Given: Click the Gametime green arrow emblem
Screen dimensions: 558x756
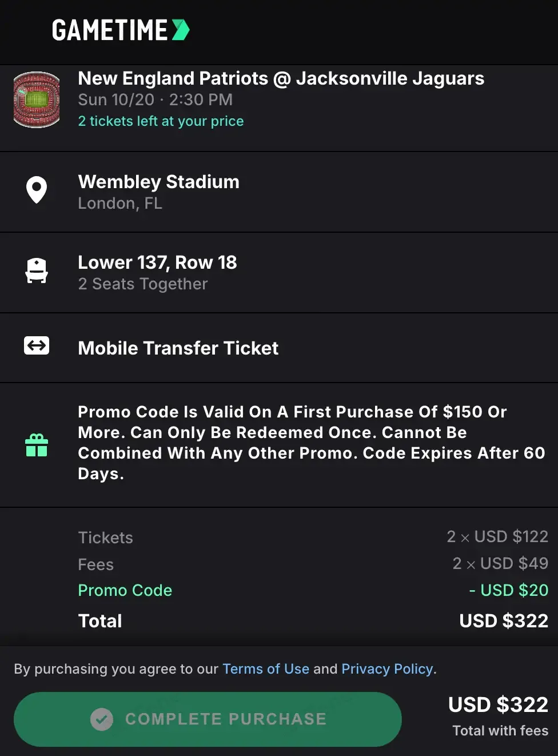Looking at the screenshot, I should (181, 30).
